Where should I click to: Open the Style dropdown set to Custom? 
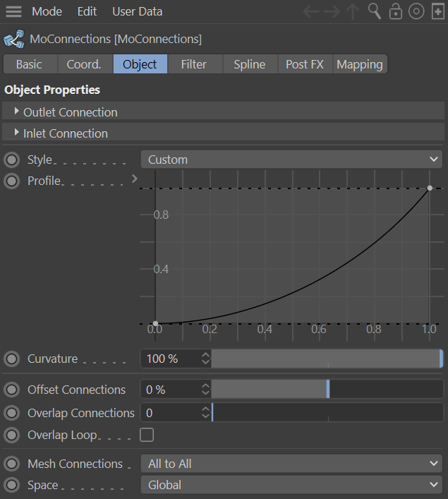click(292, 160)
